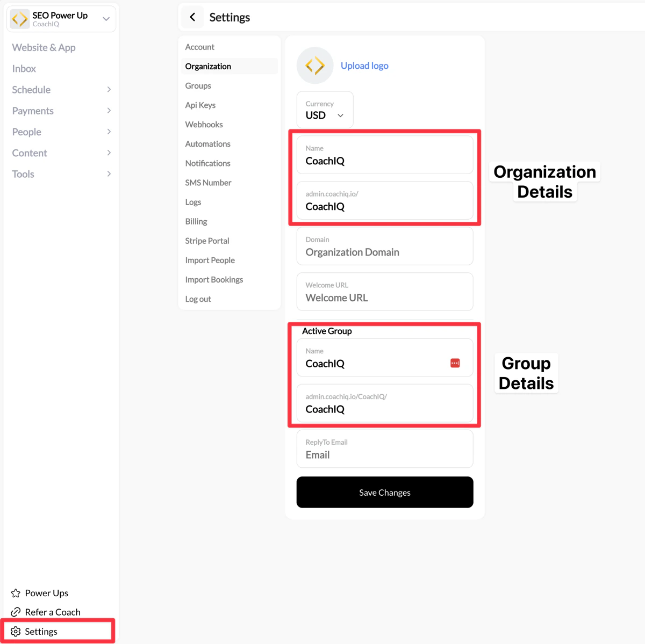The image size is (645, 644).
Task: Expand the Tools menu chevron
Action: (x=109, y=174)
